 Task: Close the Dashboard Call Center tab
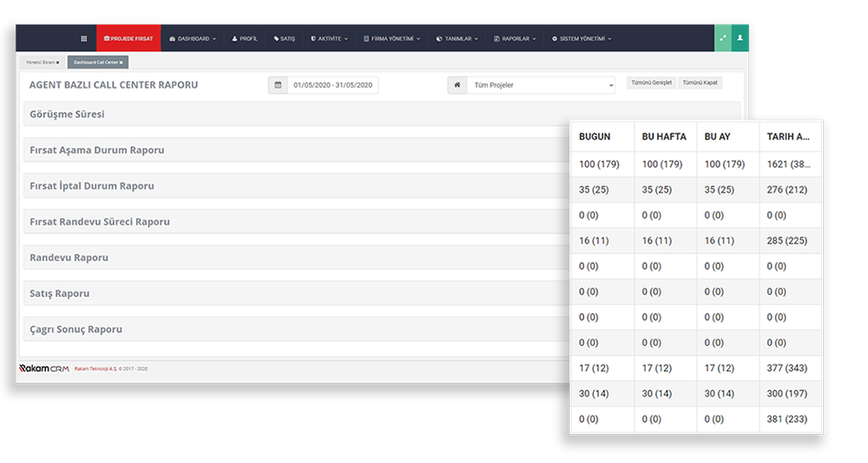[x=123, y=62]
